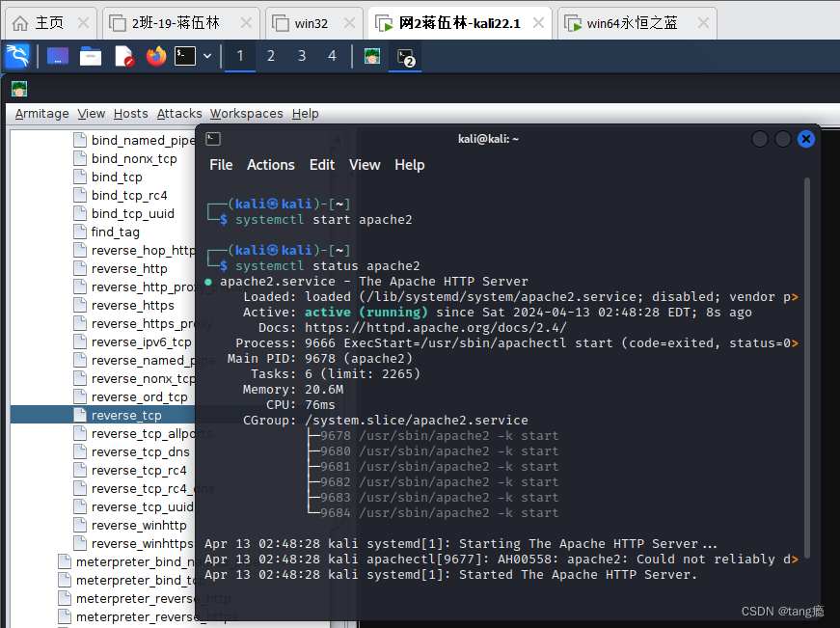
Task: Select reverse_https payload
Action: point(132,305)
